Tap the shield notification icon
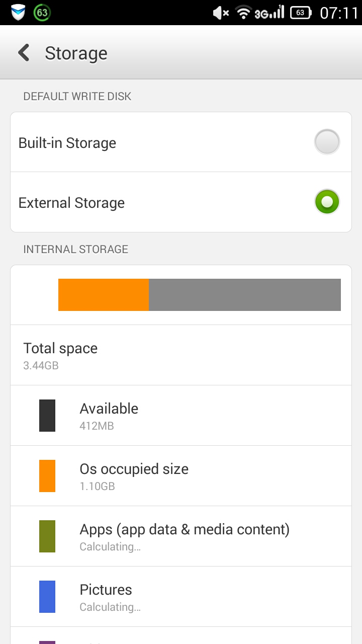The height and width of the screenshot is (644, 362). point(18,13)
